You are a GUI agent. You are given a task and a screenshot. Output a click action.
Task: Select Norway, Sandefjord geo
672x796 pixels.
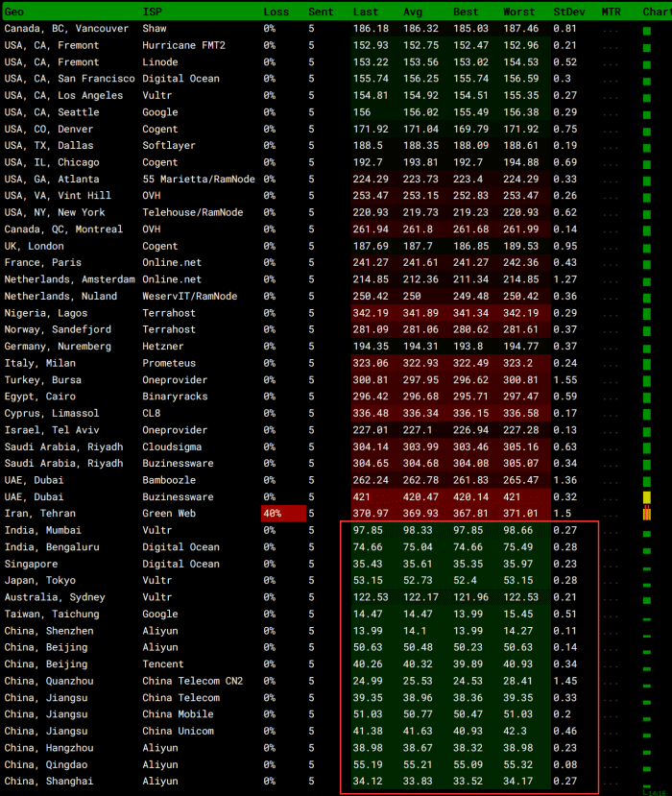[58, 329]
